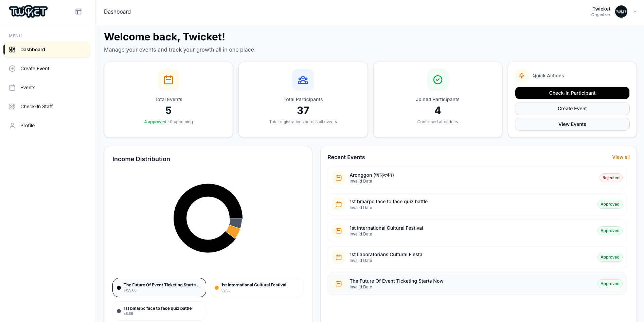Click calendar icon beside 1st International Cultural Festival

pos(339,231)
